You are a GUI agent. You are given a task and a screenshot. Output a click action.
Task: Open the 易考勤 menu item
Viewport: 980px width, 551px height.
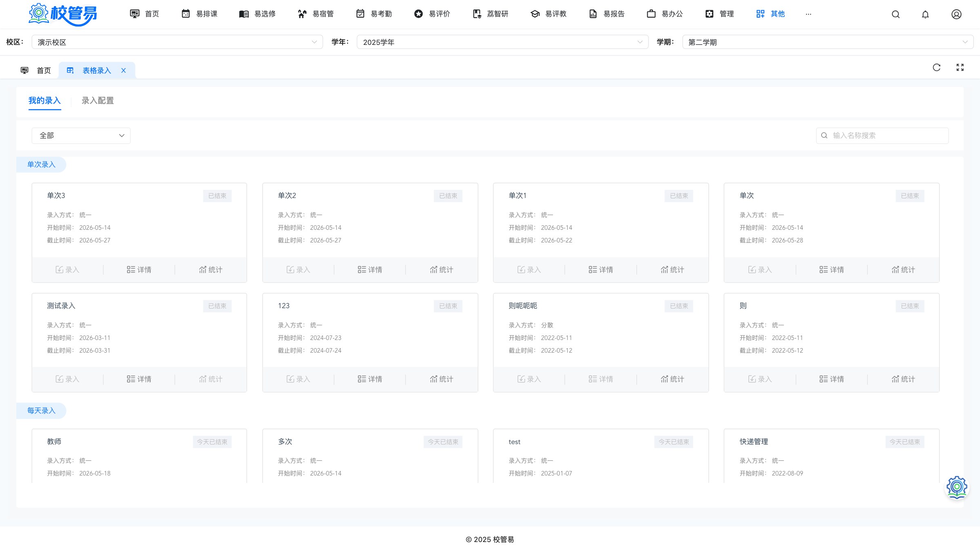(374, 14)
